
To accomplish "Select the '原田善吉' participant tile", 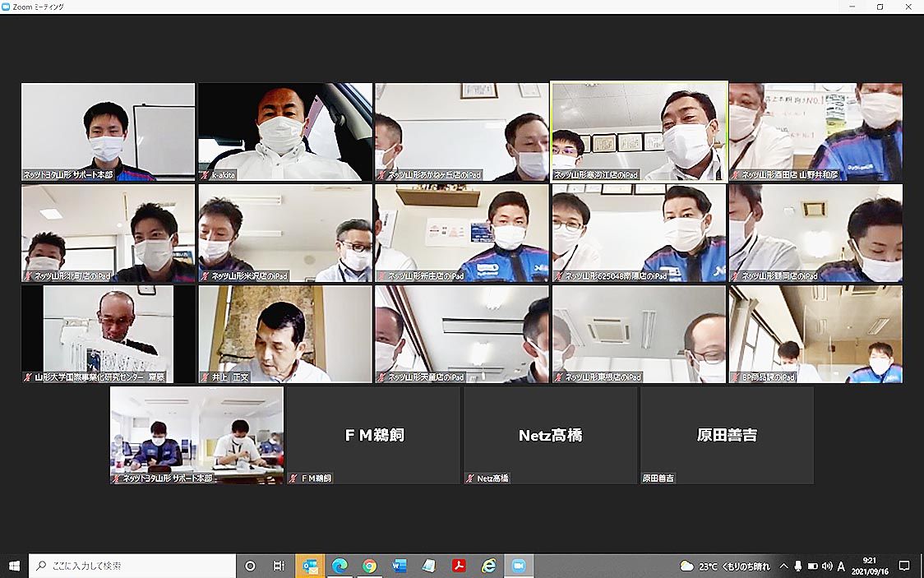I will (x=727, y=435).
